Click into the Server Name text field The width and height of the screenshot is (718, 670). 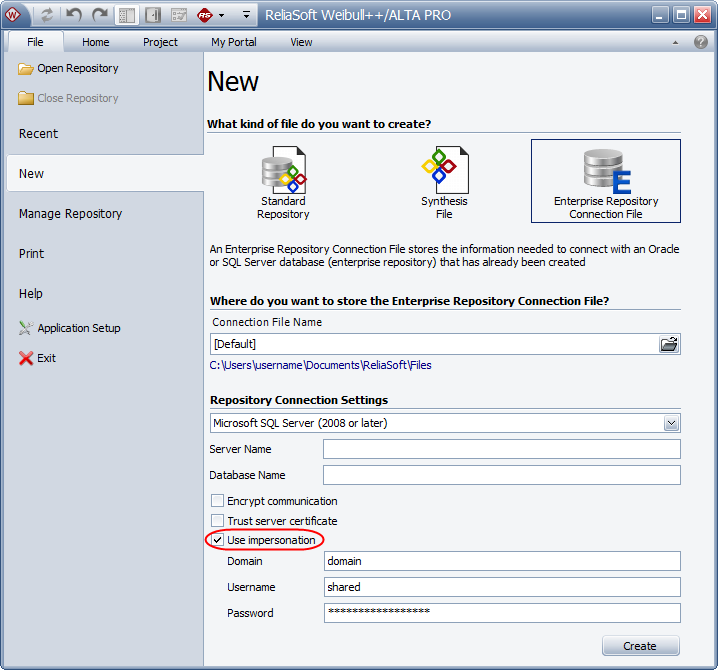pos(501,449)
